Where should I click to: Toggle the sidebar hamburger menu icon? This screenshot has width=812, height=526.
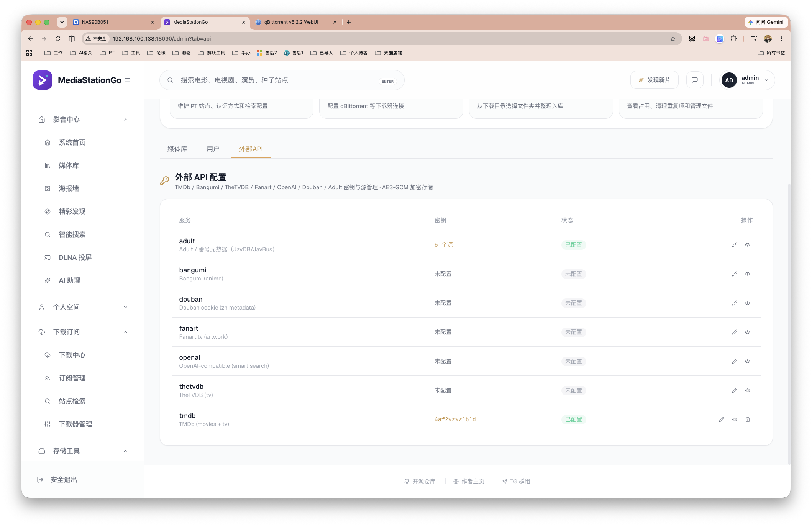click(128, 80)
